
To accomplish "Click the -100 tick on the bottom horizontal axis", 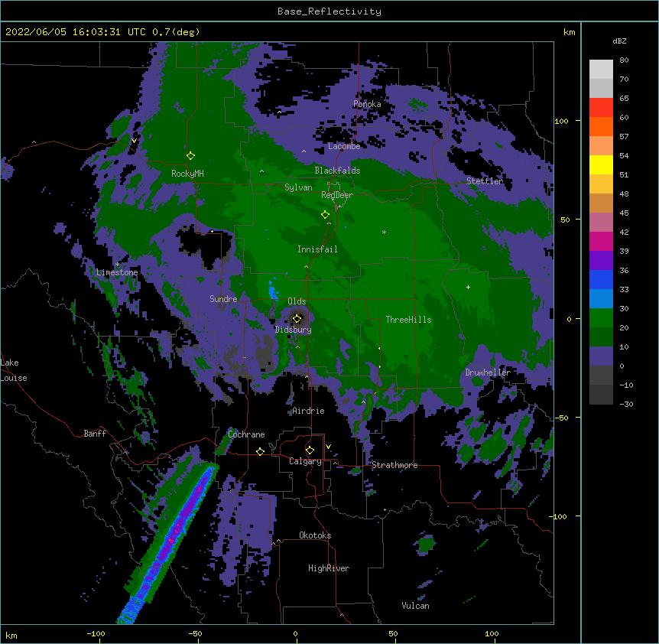I will click(96, 633).
